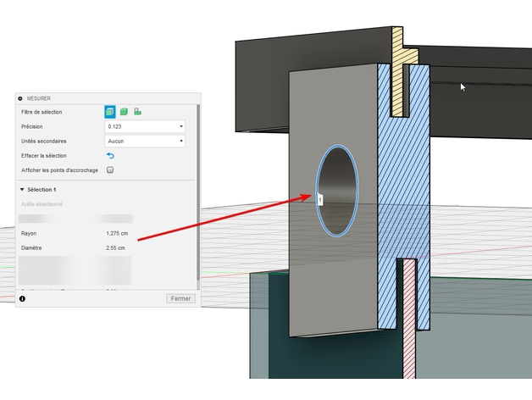Open the info icon in Mesurer panel
532x400 pixels.
coord(22,299)
